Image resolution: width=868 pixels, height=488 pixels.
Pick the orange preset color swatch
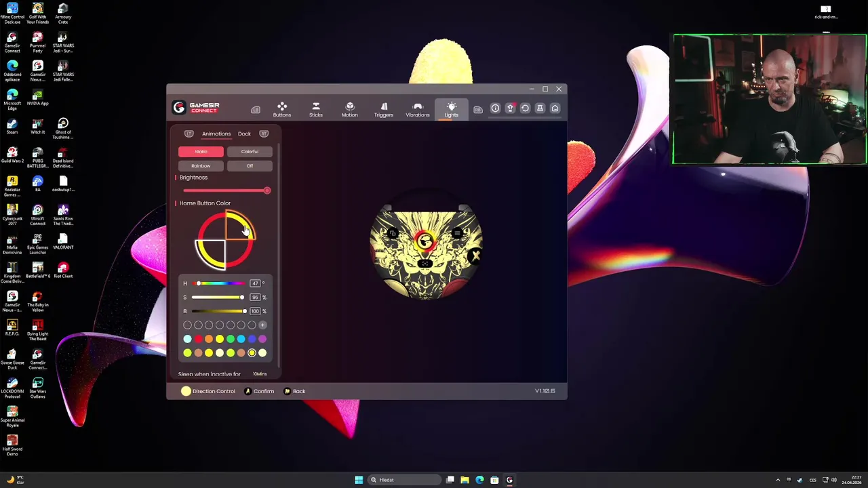(209, 339)
